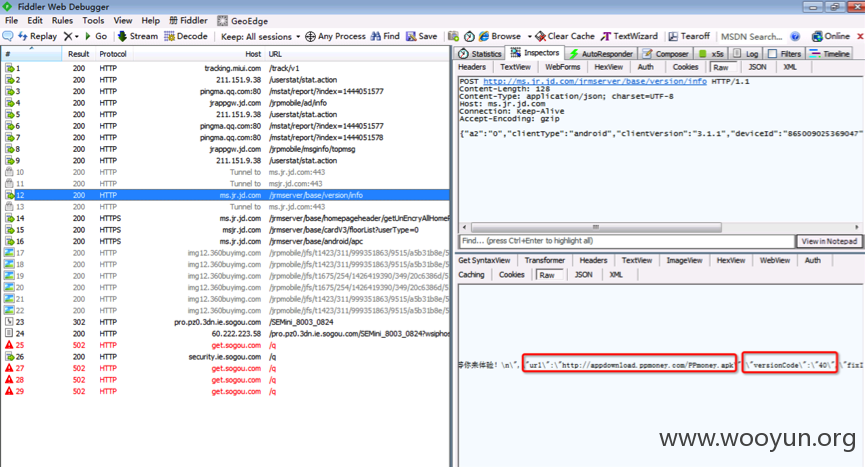This screenshot has height=467, width=865.
Task: Open the Edit menu
Action: (35, 20)
